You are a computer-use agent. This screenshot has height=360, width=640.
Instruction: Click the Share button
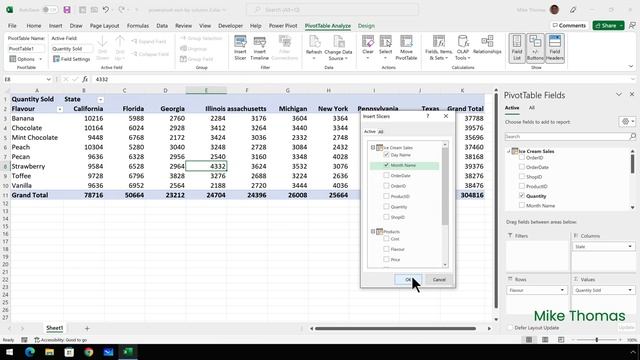(x=608, y=25)
